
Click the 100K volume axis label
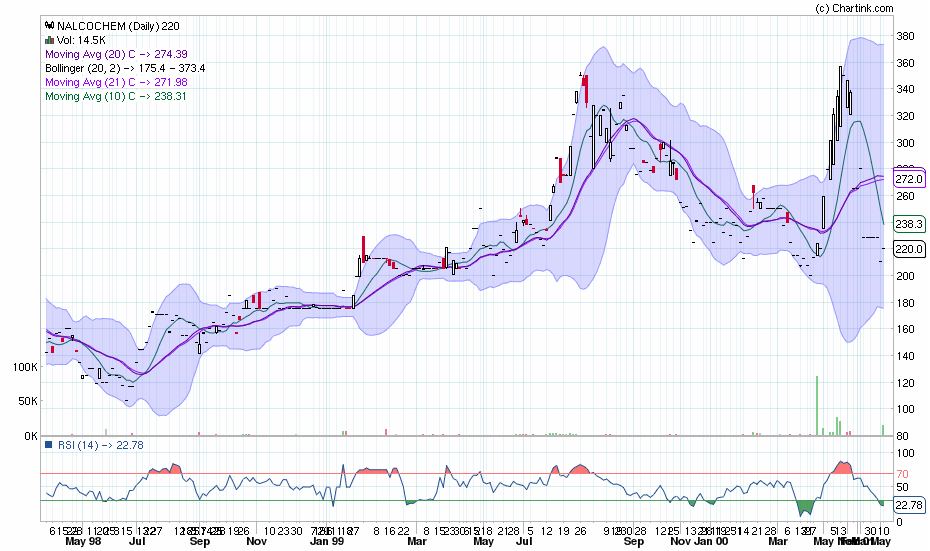tap(25, 367)
